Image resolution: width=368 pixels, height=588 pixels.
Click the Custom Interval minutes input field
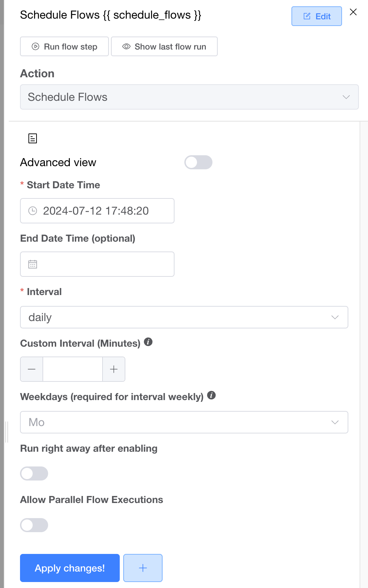[x=73, y=369]
